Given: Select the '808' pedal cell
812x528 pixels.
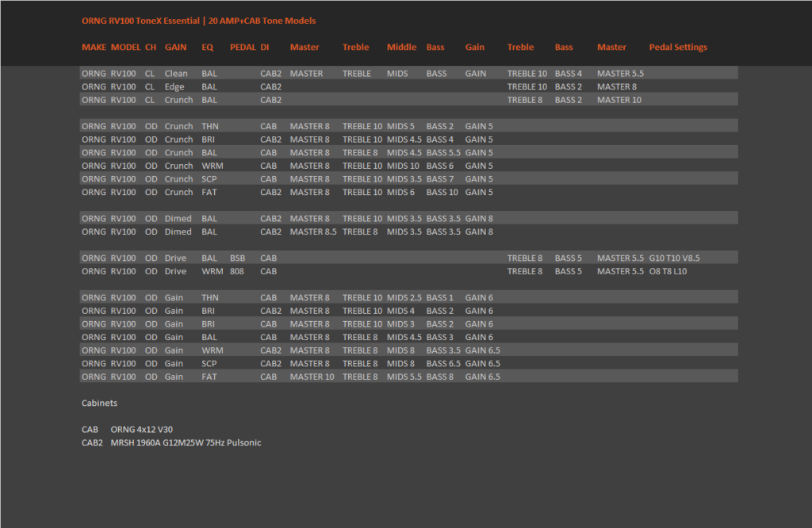Looking at the screenshot, I should tap(236, 272).
